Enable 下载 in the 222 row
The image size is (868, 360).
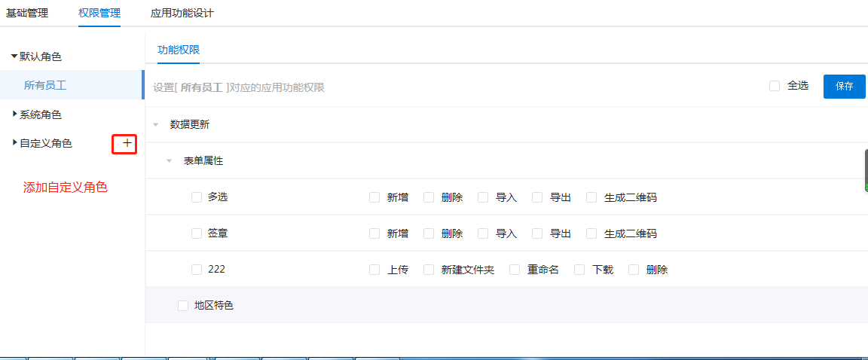click(579, 270)
